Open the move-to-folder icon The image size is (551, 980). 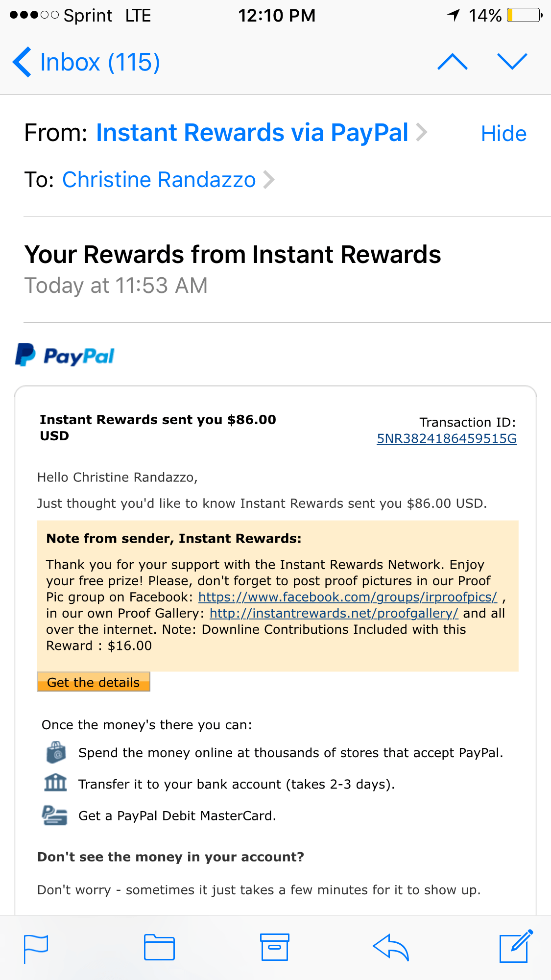point(159,947)
